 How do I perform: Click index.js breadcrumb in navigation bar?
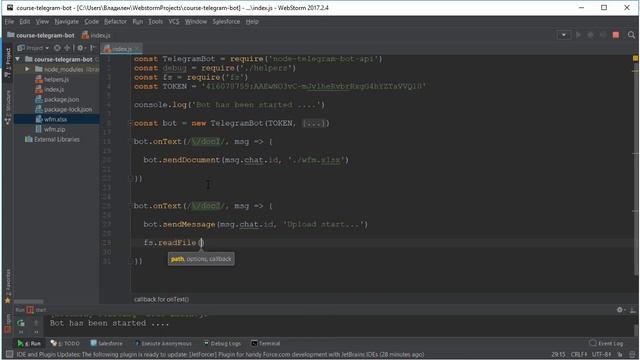(x=96, y=36)
